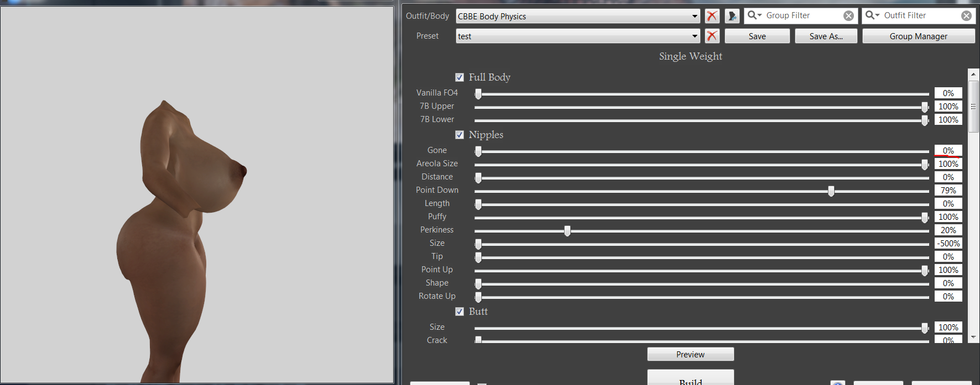Open the Outfit Filter search magnifier

tap(872, 15)
